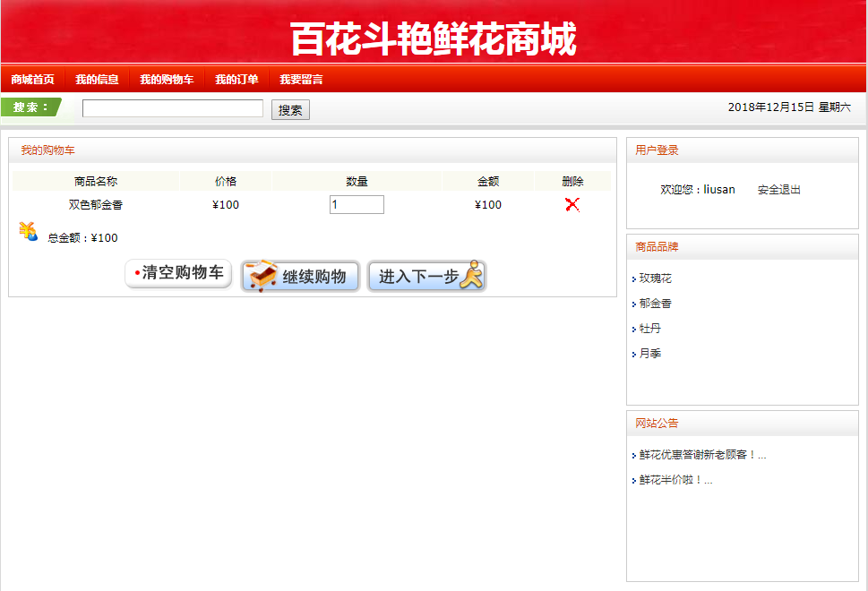Click the 商品名称 column header
Image resolution: width=868 pixels, height=591 pixels.
[x=96, y=181]
